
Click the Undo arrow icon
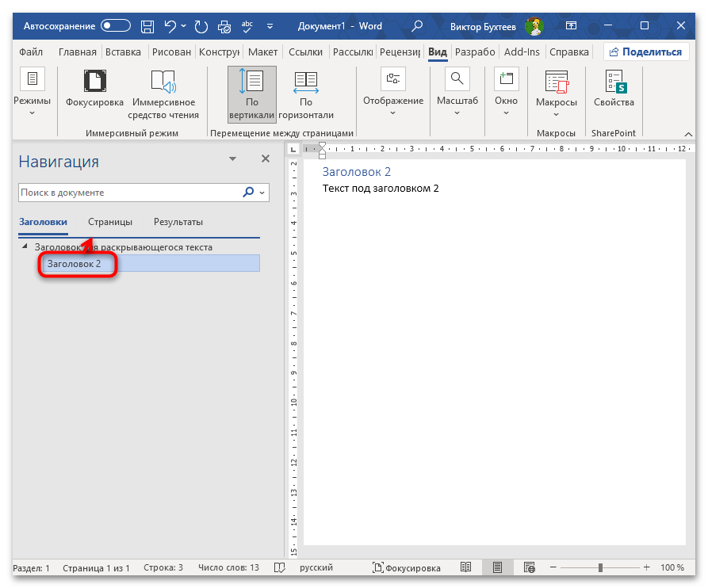point(170,26)
